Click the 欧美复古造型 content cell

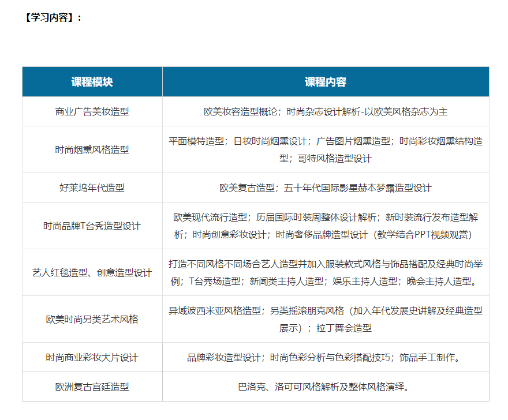(326, 187)
